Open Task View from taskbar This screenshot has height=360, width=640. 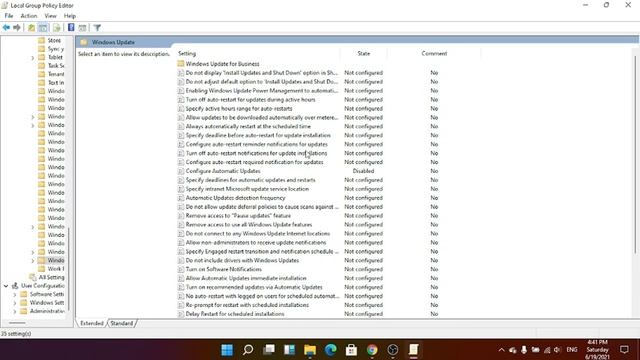[269, 350]
